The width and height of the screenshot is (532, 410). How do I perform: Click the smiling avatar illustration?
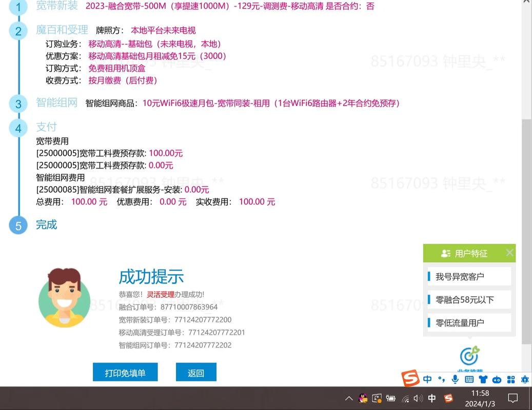point(65,297)
